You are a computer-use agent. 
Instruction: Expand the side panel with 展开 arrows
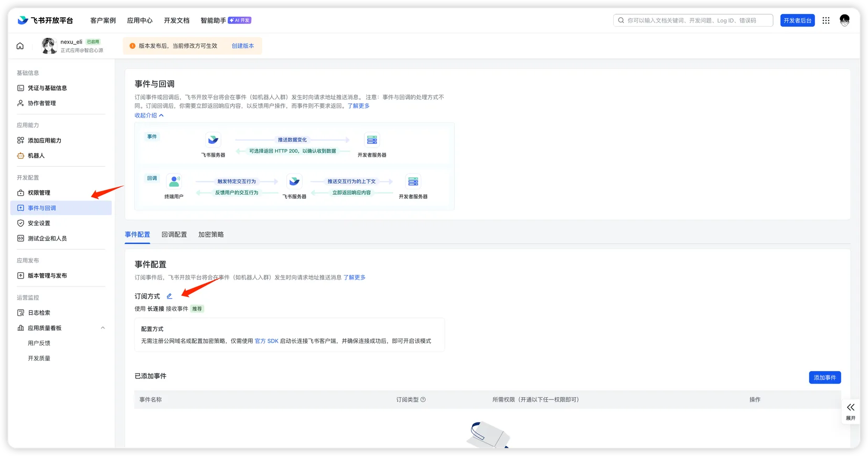click(x=850, y=411)
